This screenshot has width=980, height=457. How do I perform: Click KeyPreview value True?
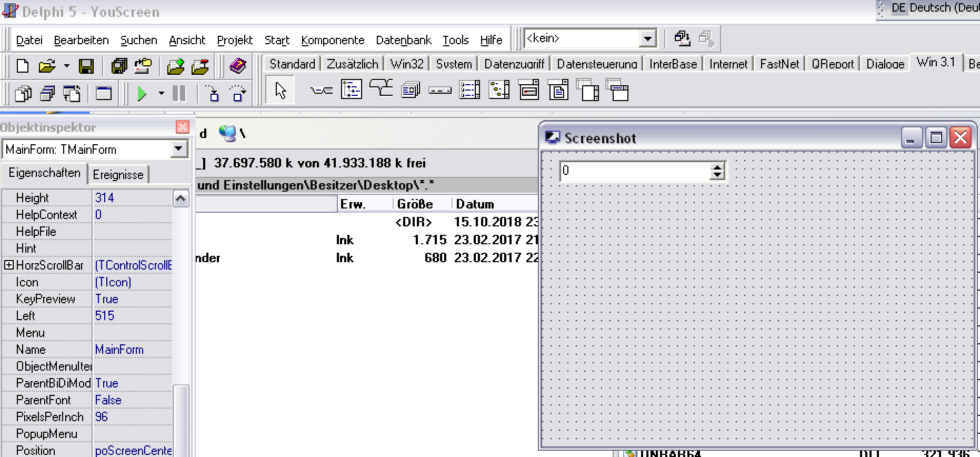[133, 299]
